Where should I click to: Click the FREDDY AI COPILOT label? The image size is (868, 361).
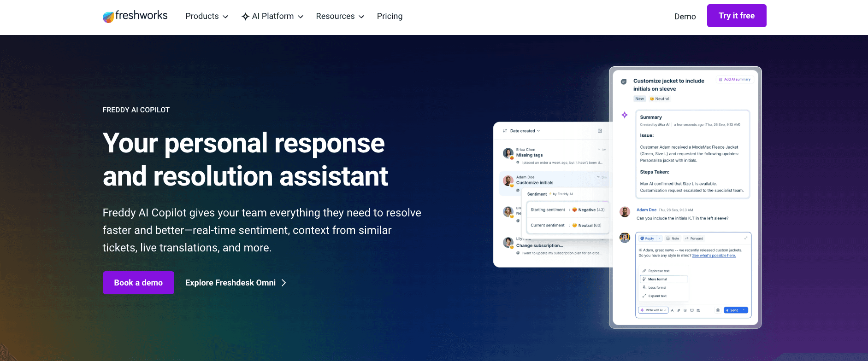136,110
